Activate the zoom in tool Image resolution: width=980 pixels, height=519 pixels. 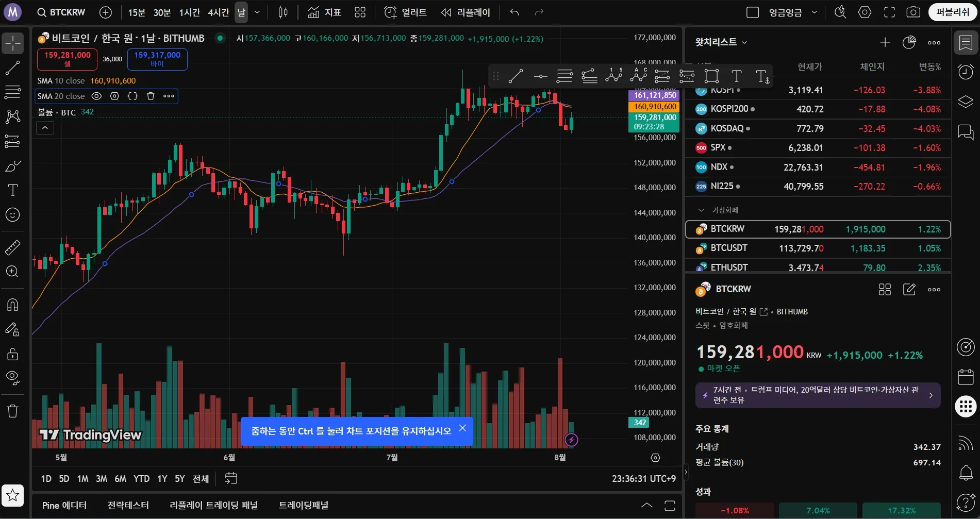(x=13, y=272)
